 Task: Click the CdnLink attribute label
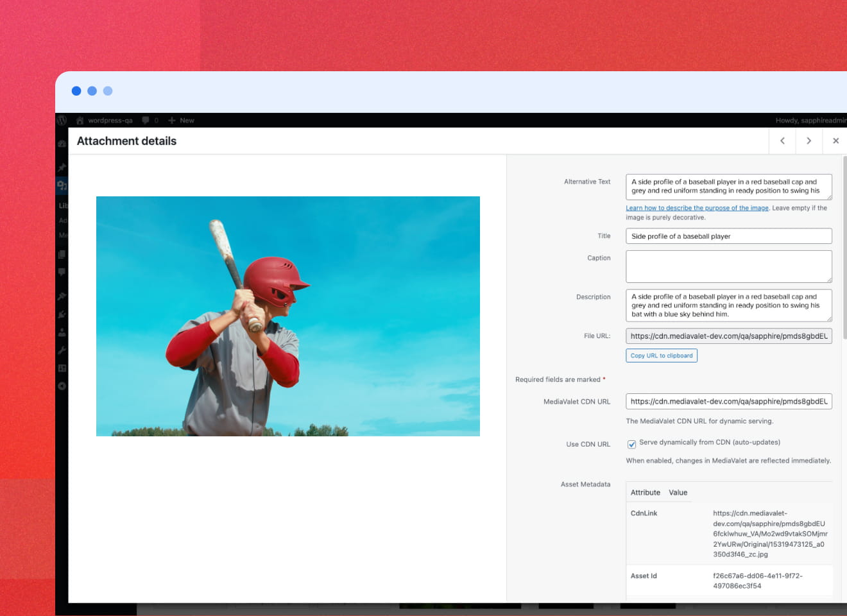coord(644,513)
